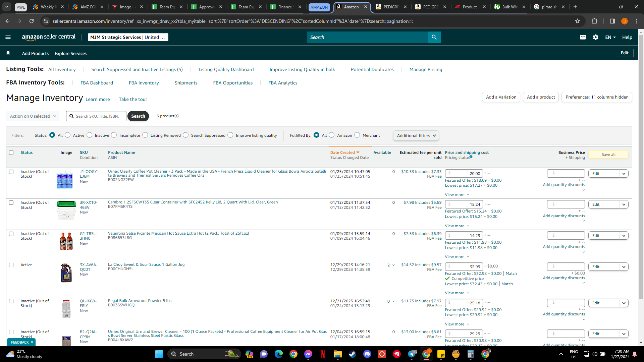This screenshot has height=362, width=644.
Task: Click the Add a Variation button
Action: pos(501,97)
